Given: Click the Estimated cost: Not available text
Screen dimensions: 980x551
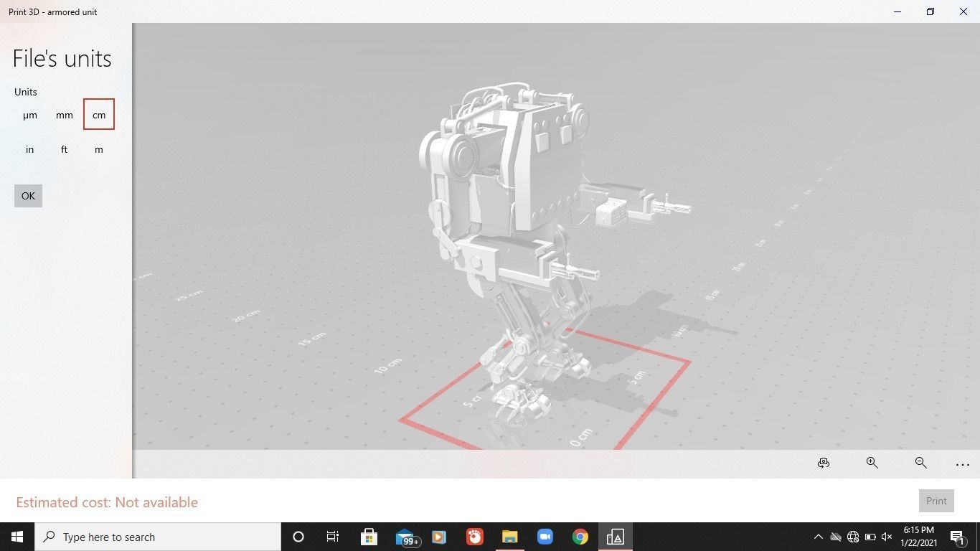Looking at the screenshot, I should coord(107,502).
